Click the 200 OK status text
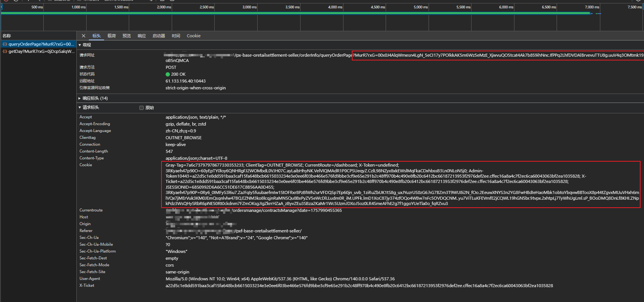Viewport: 644px width, 302px height. [178, 74]
